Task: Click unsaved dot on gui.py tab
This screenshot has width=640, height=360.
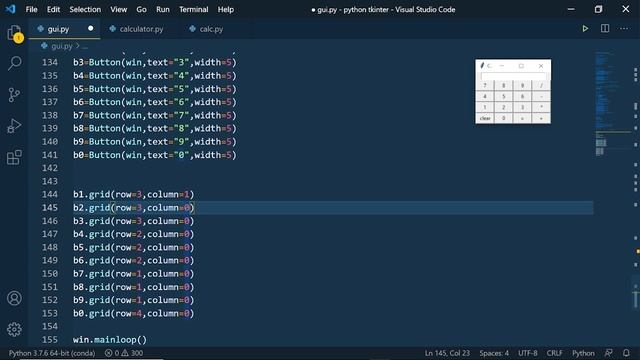Action: tap(91, 28)
